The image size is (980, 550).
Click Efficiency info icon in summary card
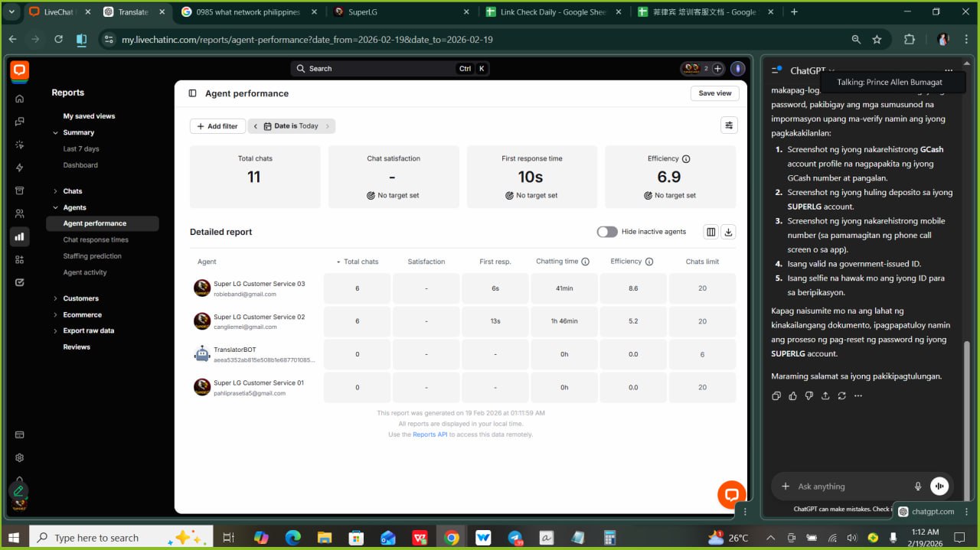pos(686,159)
